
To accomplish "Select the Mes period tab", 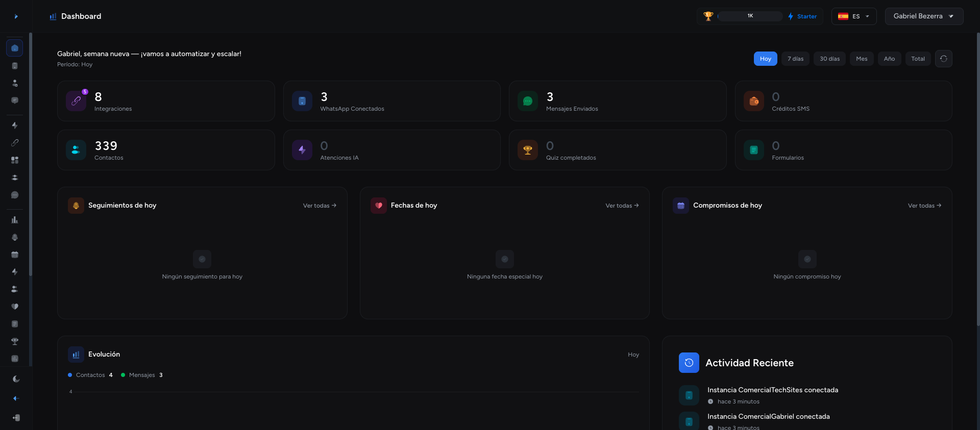I will pyautogui.click(x=862, y=59).
